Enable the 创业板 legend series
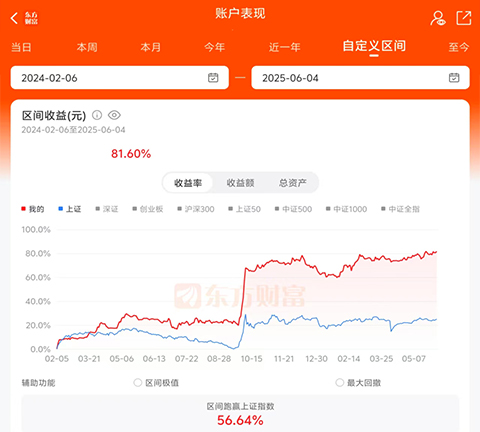480x432 pixels. pos(148,209)
